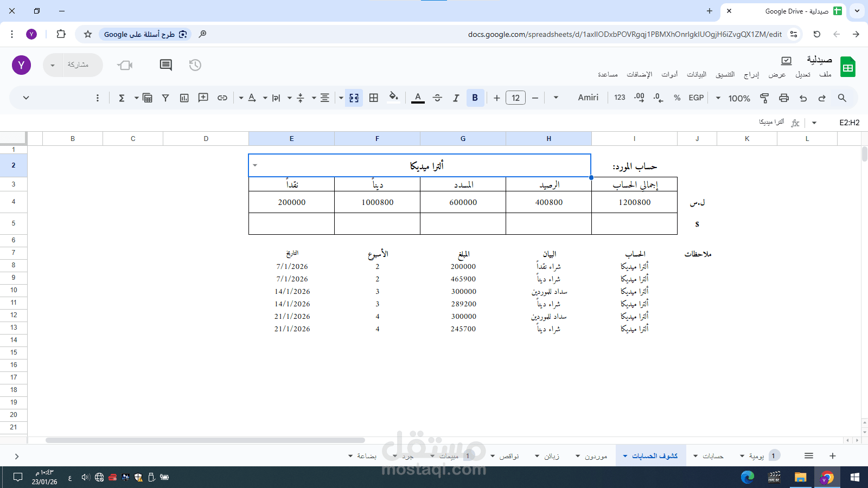Viewport: 868px width, 488px height.
Task: Print the spreadsheet using the printer icon
Action: tap(783, 98)
